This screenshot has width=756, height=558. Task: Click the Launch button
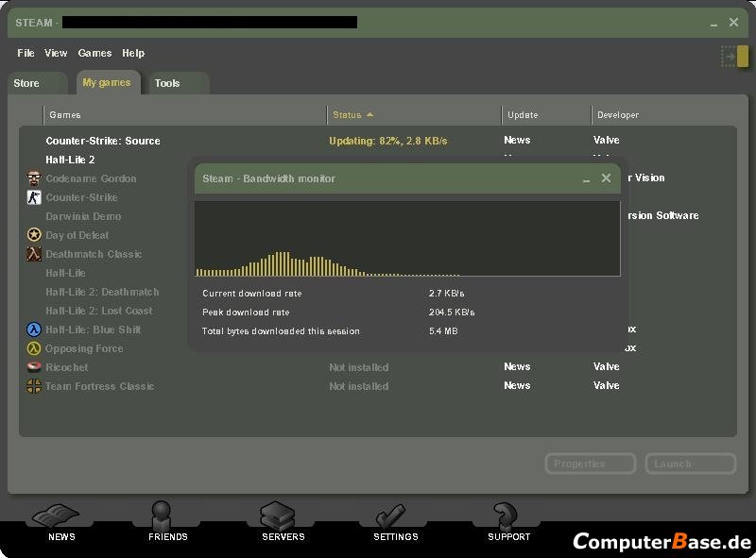click(x=691, y=464)
